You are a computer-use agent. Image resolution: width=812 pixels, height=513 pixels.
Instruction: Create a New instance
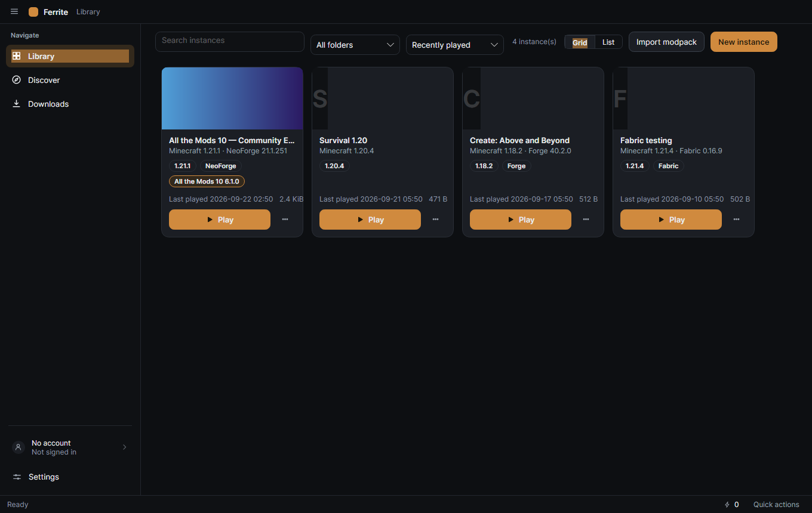[x=744, y=42]
